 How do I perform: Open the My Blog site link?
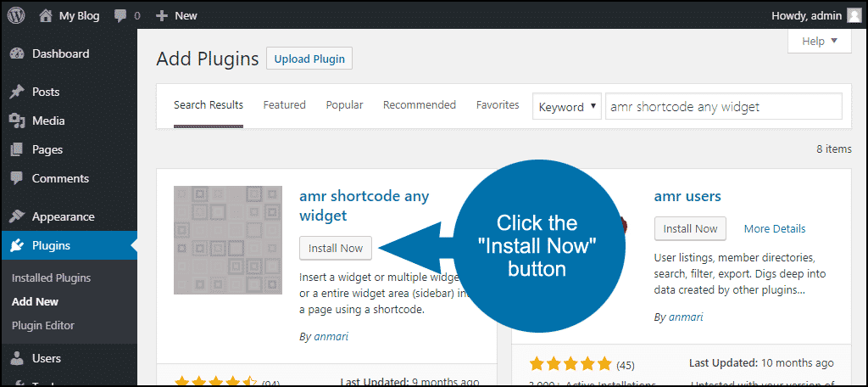(79, 16)
